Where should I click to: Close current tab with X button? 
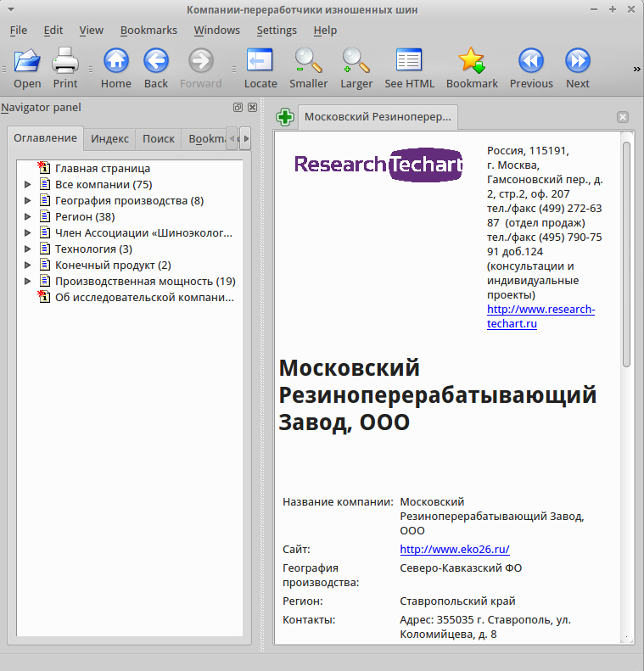click(x=623, y=117)
